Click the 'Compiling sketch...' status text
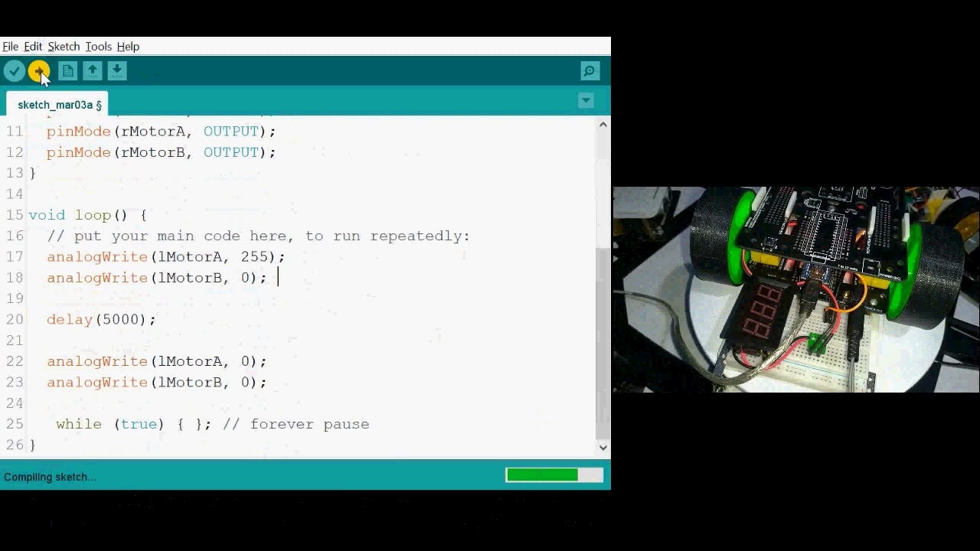980x551 pixels. [50, 477]
